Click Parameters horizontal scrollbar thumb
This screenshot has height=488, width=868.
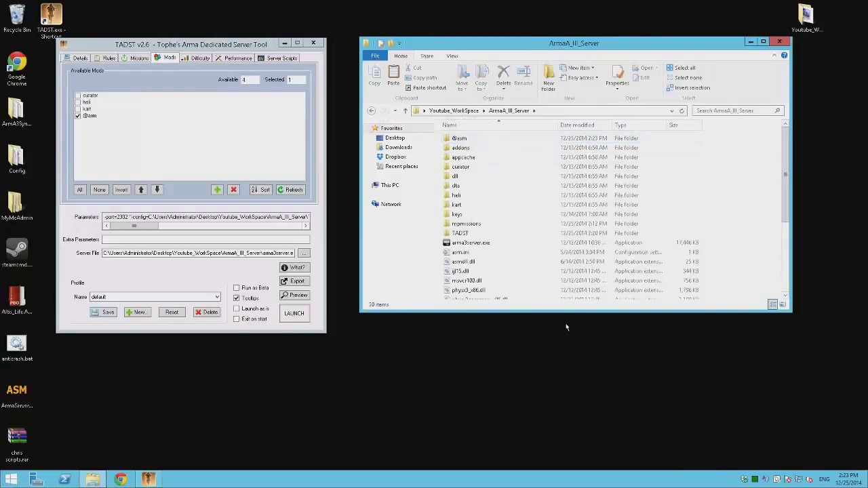point(134,226)
